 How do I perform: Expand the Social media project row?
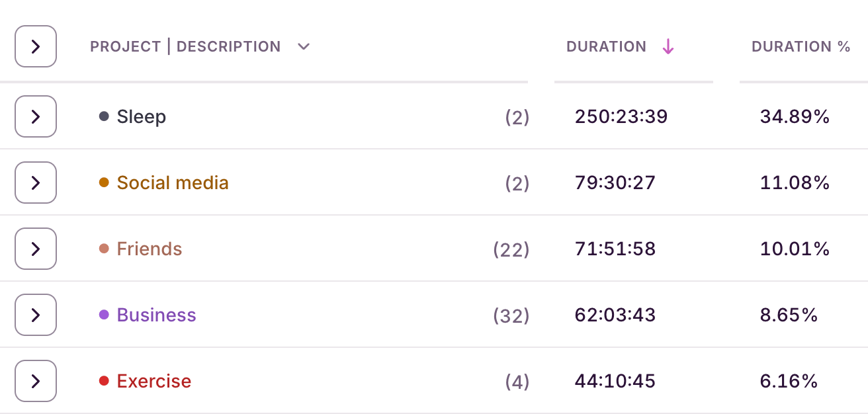coord(36,183)
